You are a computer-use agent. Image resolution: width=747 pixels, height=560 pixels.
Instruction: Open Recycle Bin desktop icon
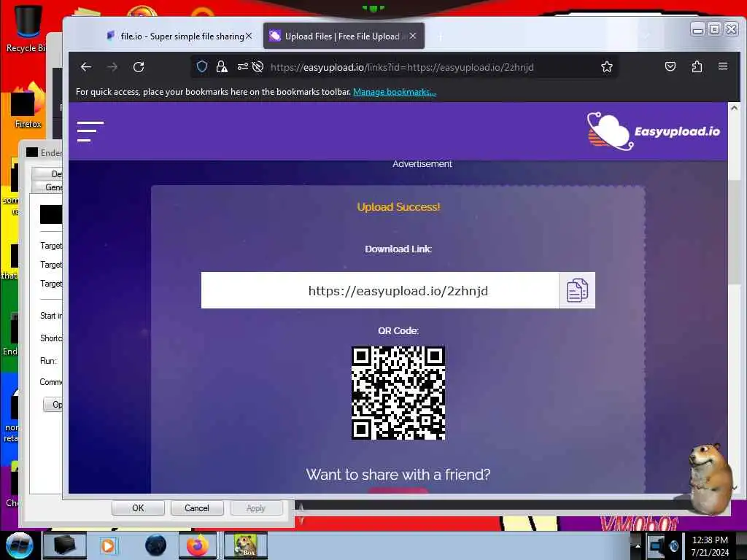click(26, 28)
